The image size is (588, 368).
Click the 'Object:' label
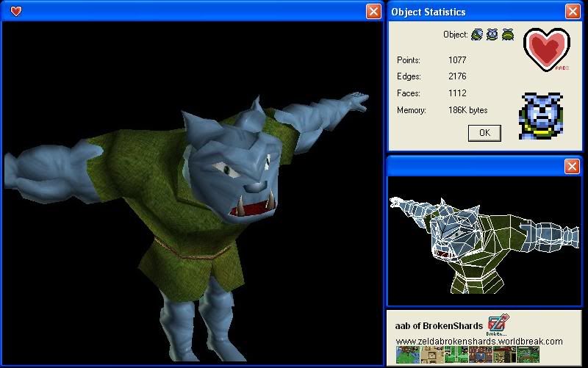455,35
